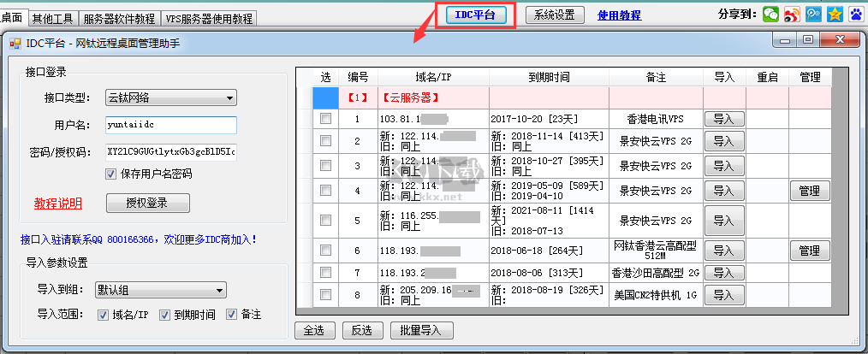Click 管理 button for row 4
The image size is (868, 354).
[810, 191]
